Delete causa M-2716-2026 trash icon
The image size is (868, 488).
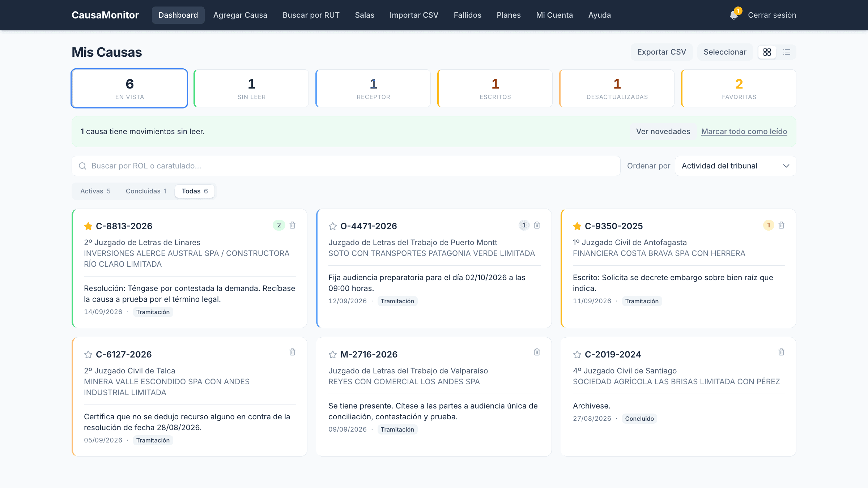point(537,352)
